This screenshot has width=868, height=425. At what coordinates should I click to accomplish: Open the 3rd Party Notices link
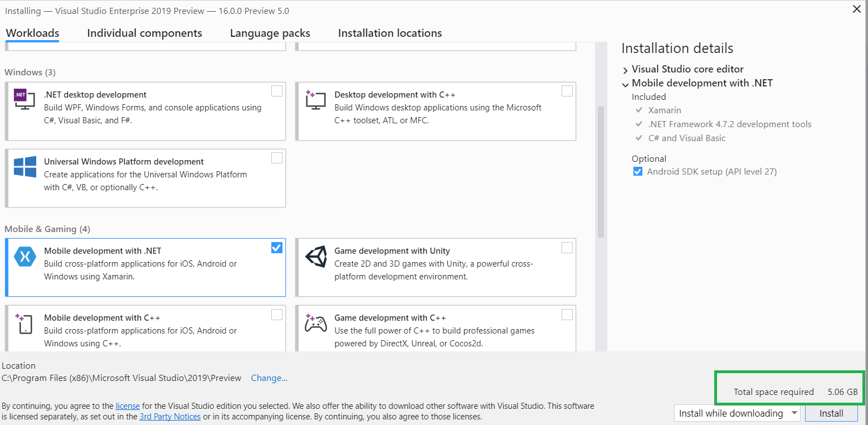point(170,417)
